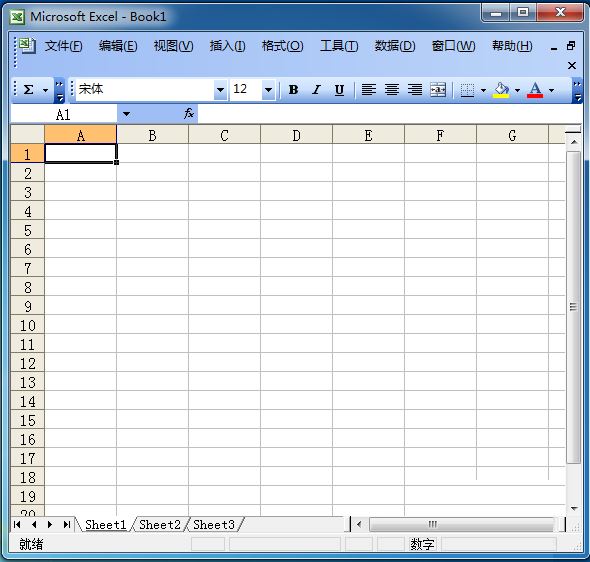The height and width of the screenshot is (562, 590).
Task: Go to previous sheet tab arrow
Action: 34,524
